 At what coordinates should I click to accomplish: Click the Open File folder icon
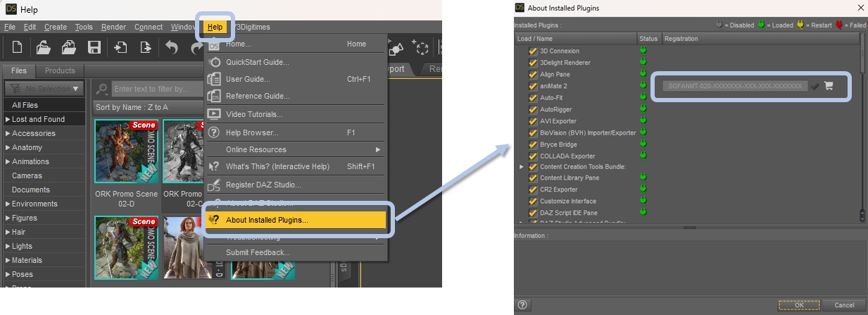click(44, 48)
